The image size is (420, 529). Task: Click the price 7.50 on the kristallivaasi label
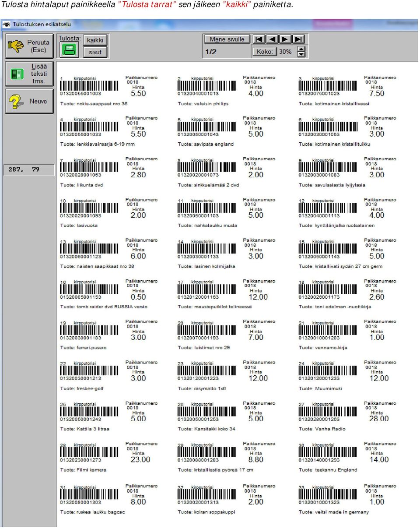click(x=377, y=93)
